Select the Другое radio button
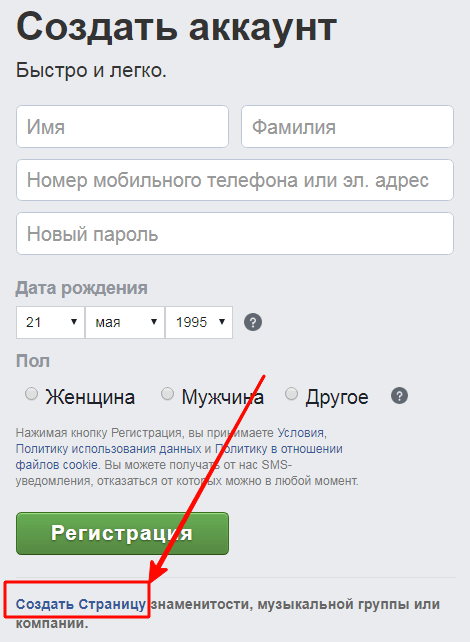 291,394
